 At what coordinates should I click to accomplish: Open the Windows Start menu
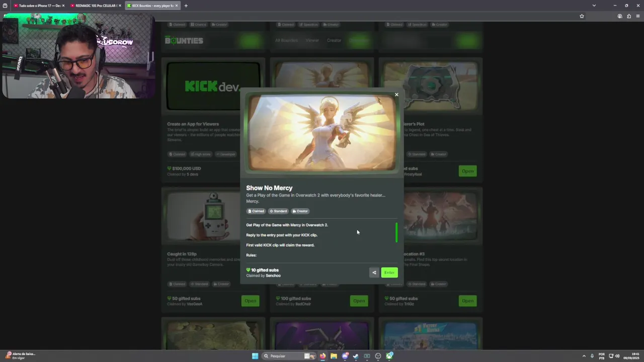tap(255, 356)
